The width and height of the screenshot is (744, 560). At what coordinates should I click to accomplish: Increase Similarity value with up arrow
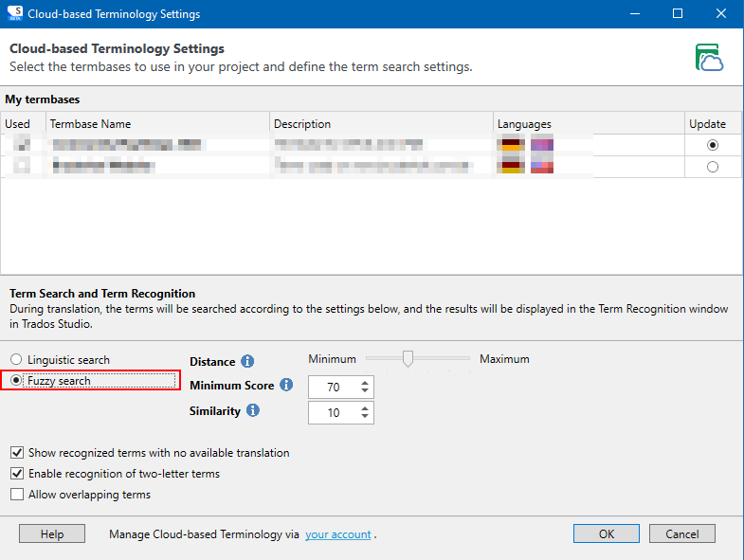364,408
